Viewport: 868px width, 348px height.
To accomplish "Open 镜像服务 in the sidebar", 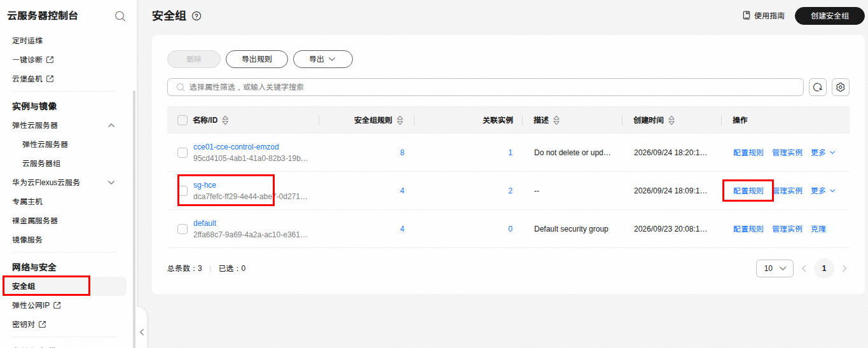I will [x=27, y=240].
